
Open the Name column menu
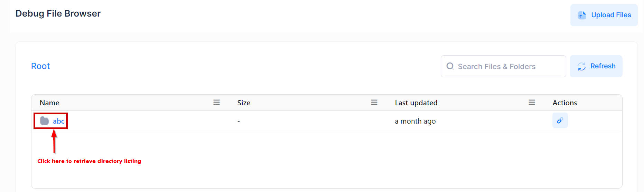pyautogui.click(x=216, y=102)
